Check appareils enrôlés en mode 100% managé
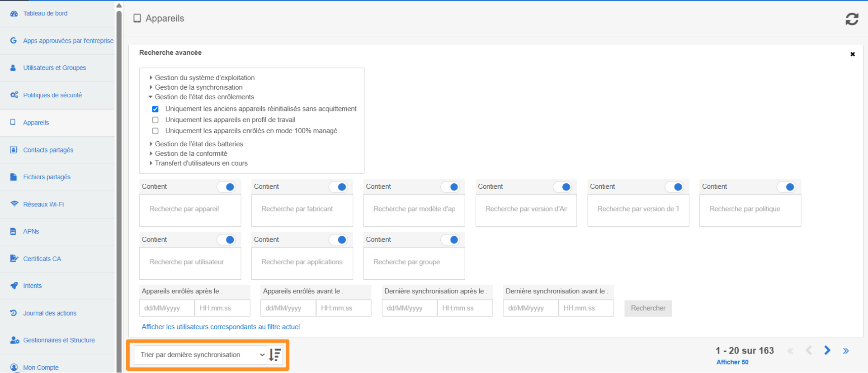 (156, 131)
